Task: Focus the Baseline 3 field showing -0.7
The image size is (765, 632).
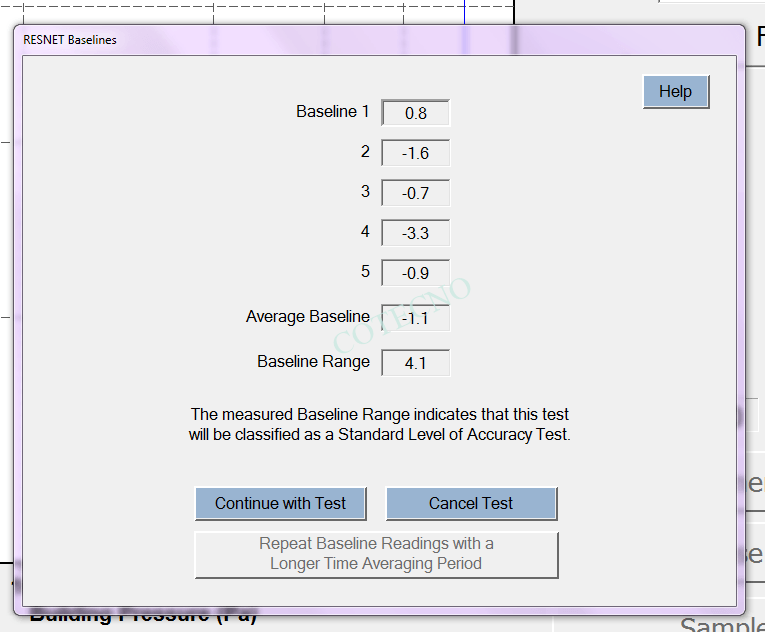Action: point(416,193)
